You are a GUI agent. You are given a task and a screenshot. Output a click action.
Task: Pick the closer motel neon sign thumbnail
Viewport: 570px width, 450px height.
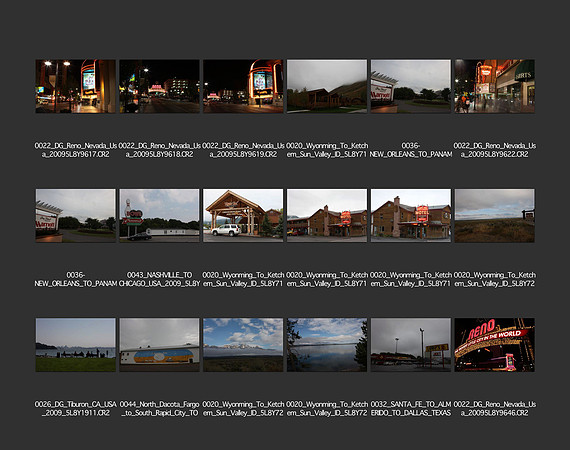411,216
